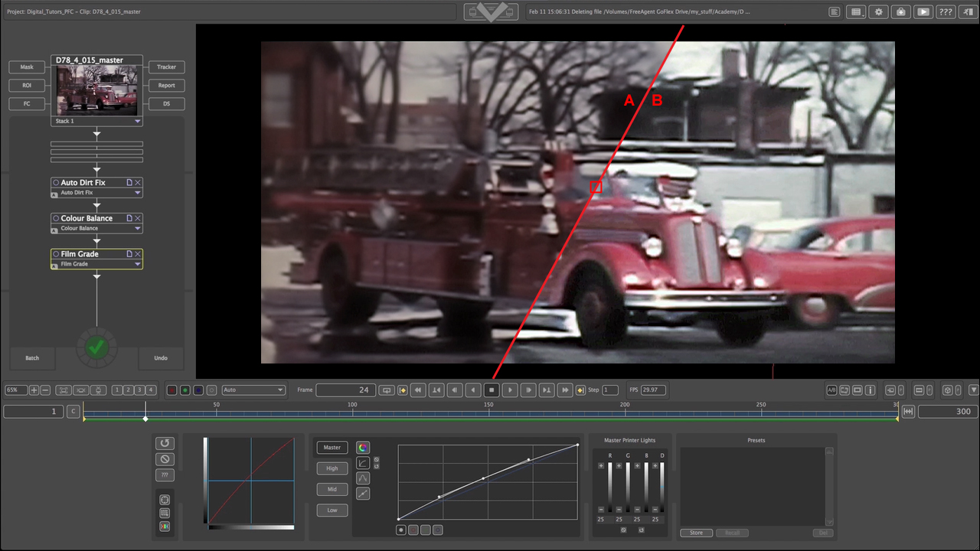This screenshot has width=980, height=551.
Task: Toggle the A/B split view icon
Action: 831,390
